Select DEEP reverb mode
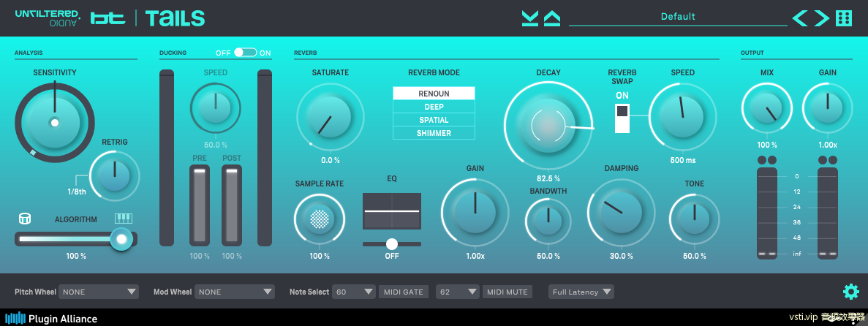The width and height of the screenshot is (868, 326). coord(434,107)
